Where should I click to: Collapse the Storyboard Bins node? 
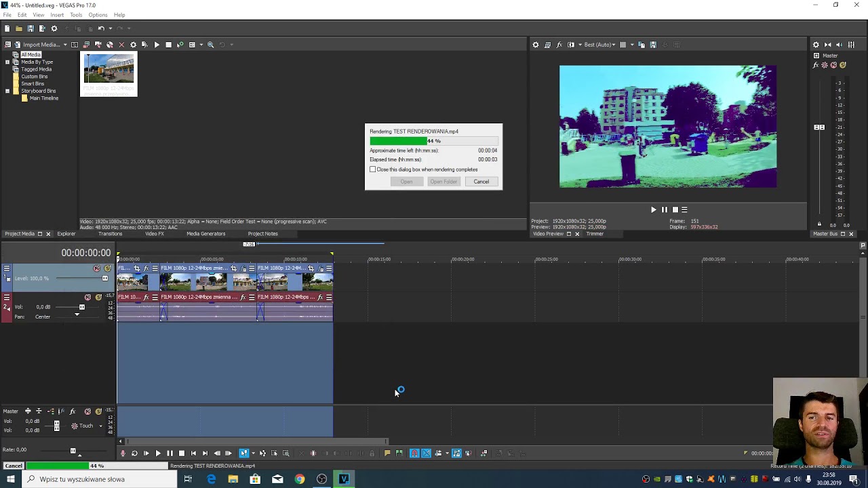point(7,91)
